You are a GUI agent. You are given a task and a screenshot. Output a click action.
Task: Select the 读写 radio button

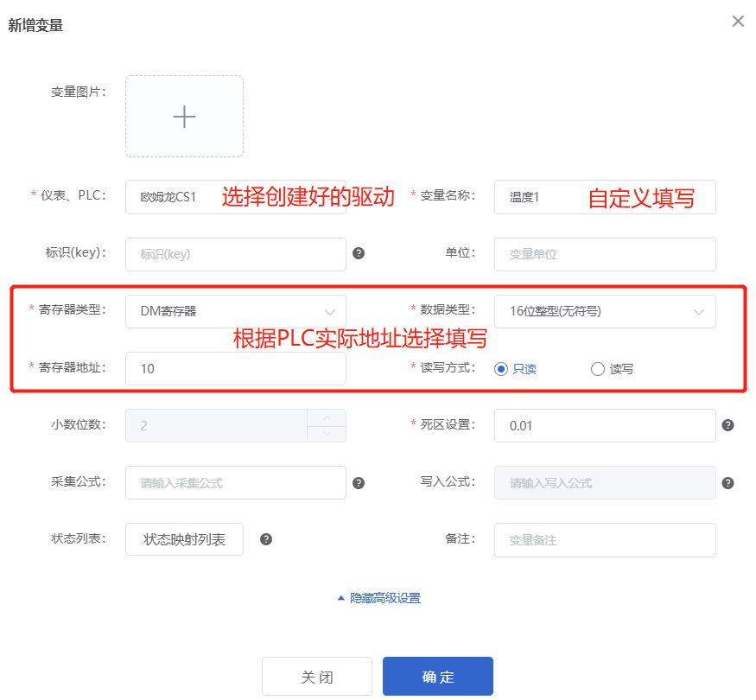coord(597,369)
